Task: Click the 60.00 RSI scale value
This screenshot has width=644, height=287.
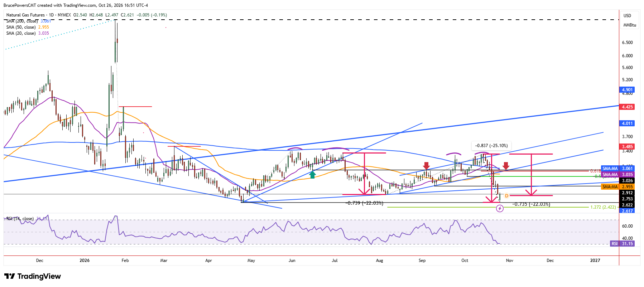Action: pos(627,226)
